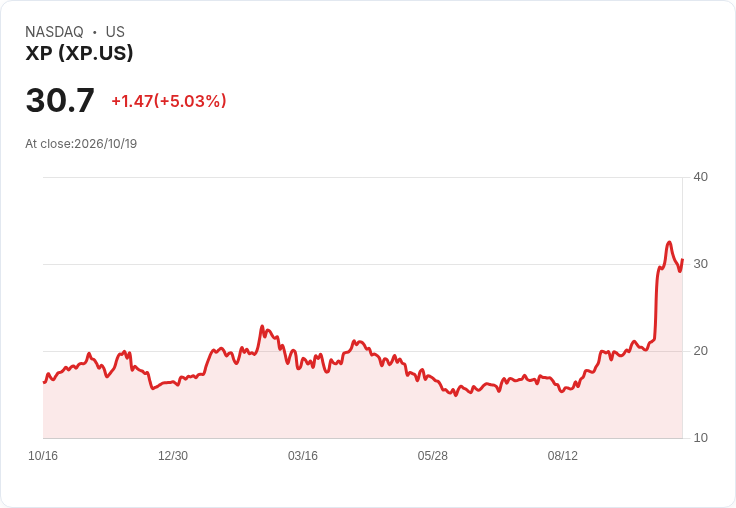The width and height of the screenshot is (736, 508).
Task: Click the 10 label on price axis
Action: pos(700,438)
